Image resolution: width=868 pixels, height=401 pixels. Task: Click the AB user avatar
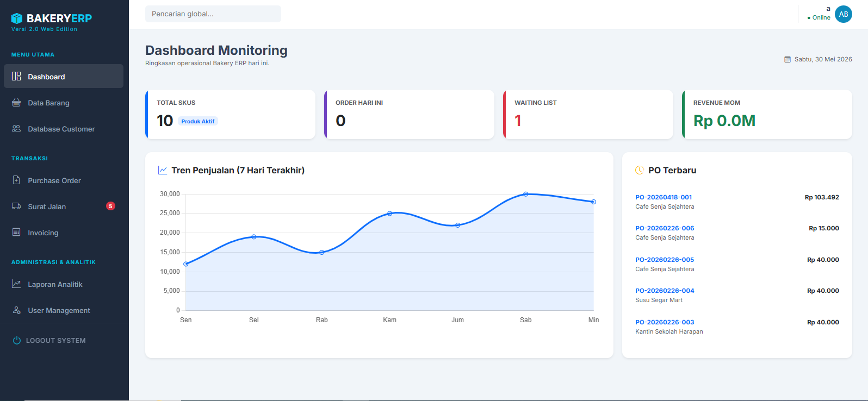[x=844, y=14]
